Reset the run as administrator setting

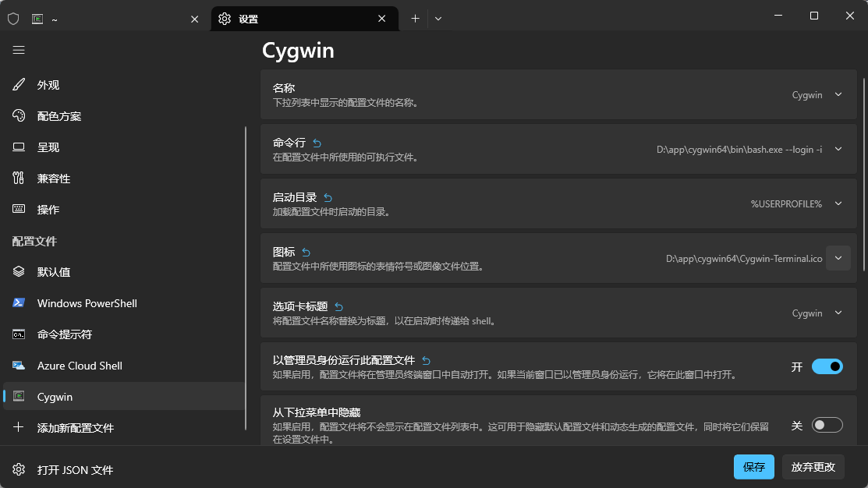(x=427, y=361)
